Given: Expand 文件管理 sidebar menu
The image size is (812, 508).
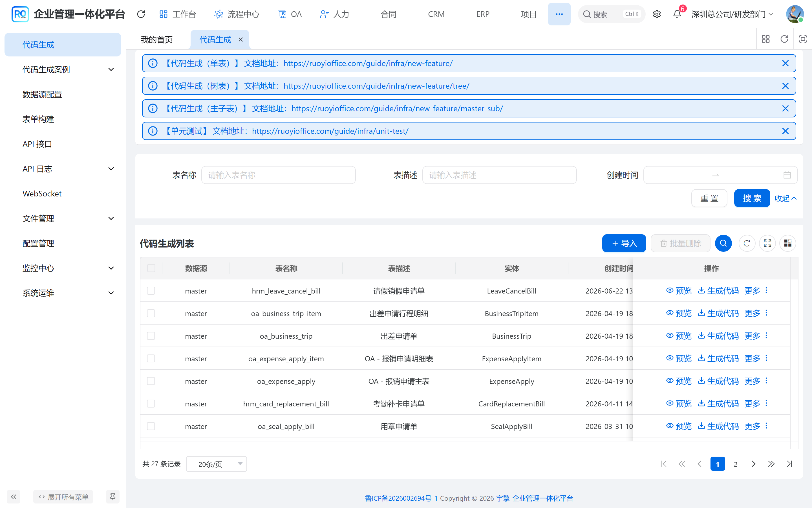Looking at the screenshot, I should 63,218.
